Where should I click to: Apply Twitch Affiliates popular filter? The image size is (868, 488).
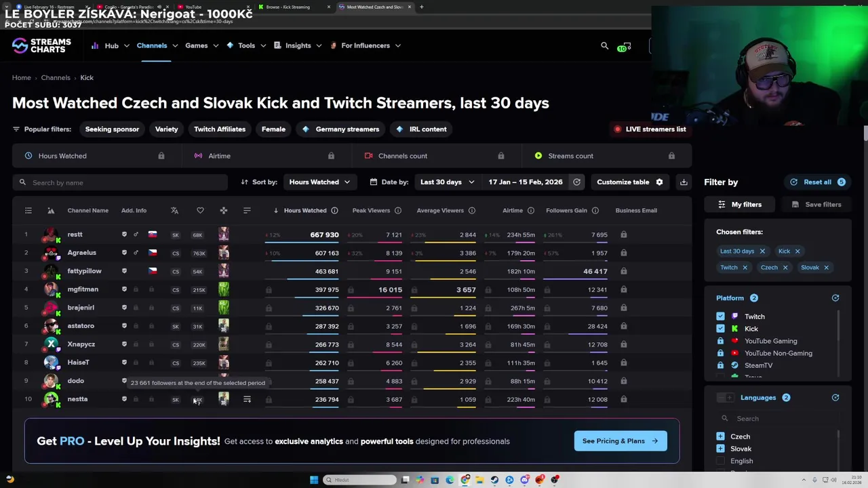(220, 129)
